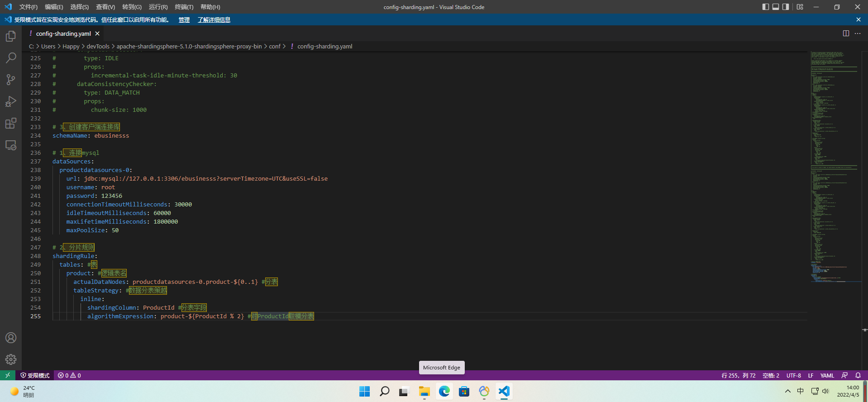The image size is (868, 402).
Task: Click 受限模式 status bar button
Action: [35, 375]
